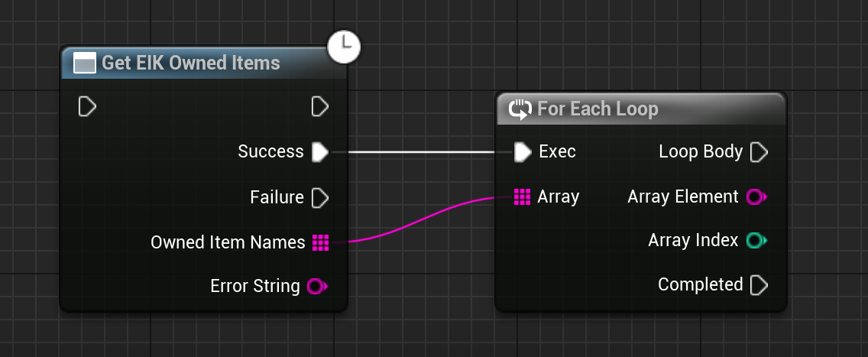Click the Array input pin on For Each Loop
Image resolution: width=868 pixels, height=357 pixels.
pos(522,197)
